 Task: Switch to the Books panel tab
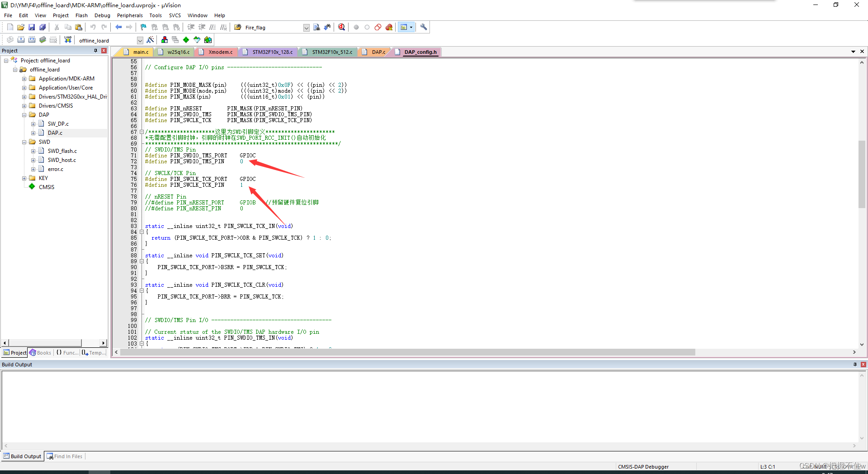pyautogui.click(x=40, y=353)
